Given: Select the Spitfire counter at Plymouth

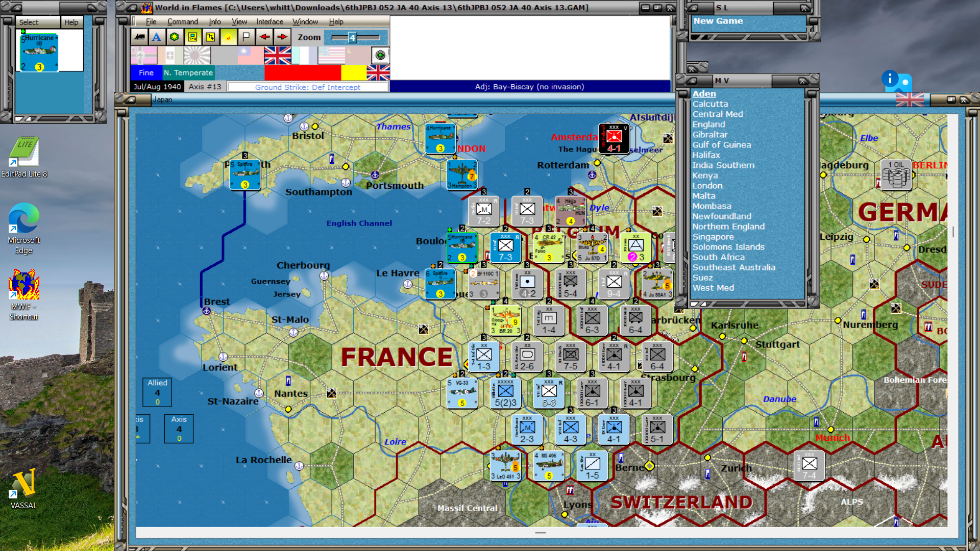Looking at the screenshot, I should (x=245, y=175).
